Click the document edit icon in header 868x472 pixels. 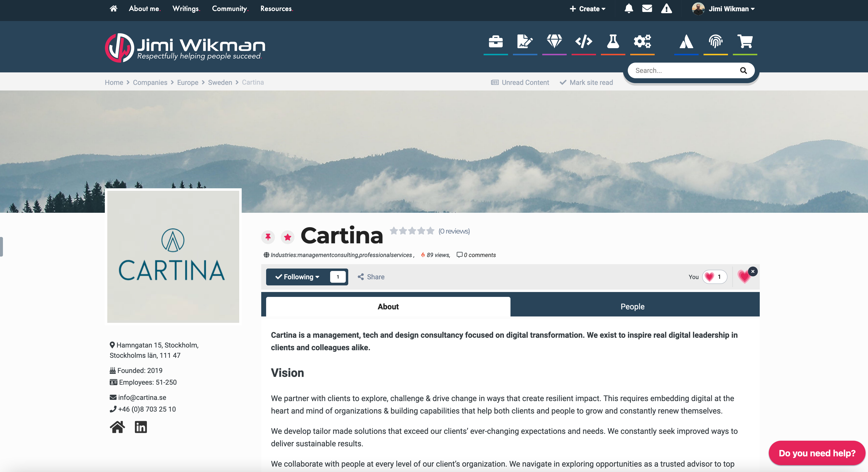[525, 42]
